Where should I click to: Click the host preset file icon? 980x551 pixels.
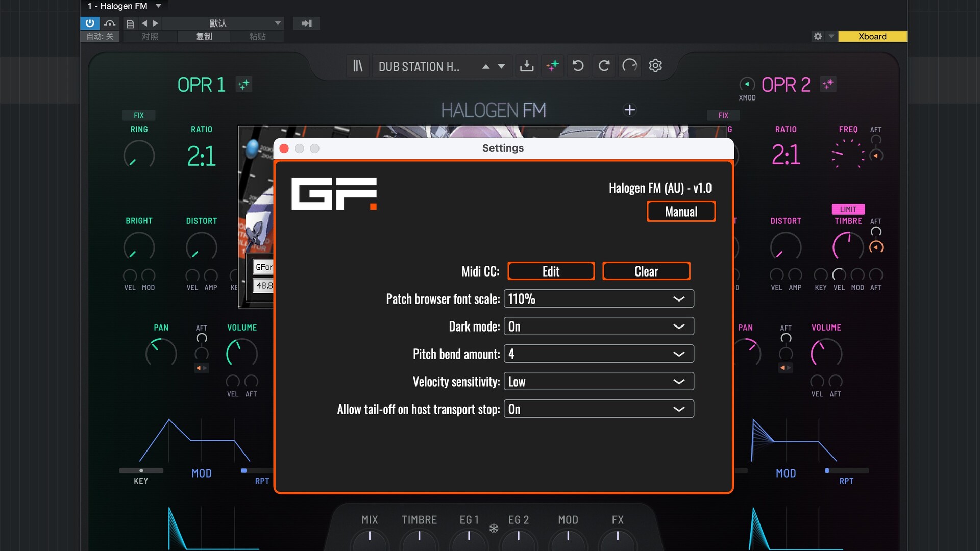[130, 23]
